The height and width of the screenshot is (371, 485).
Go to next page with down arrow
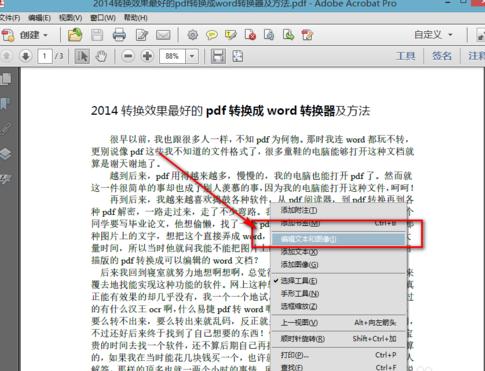coord(25,56)
